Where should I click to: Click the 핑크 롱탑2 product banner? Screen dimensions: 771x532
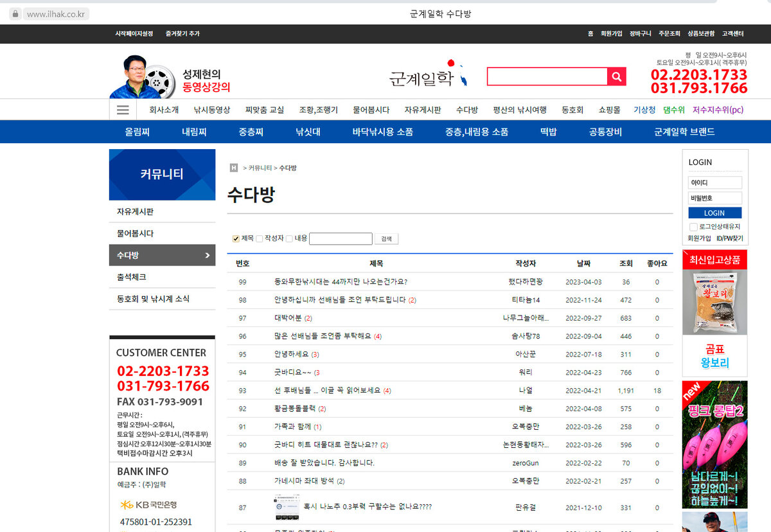coord(714,445)
